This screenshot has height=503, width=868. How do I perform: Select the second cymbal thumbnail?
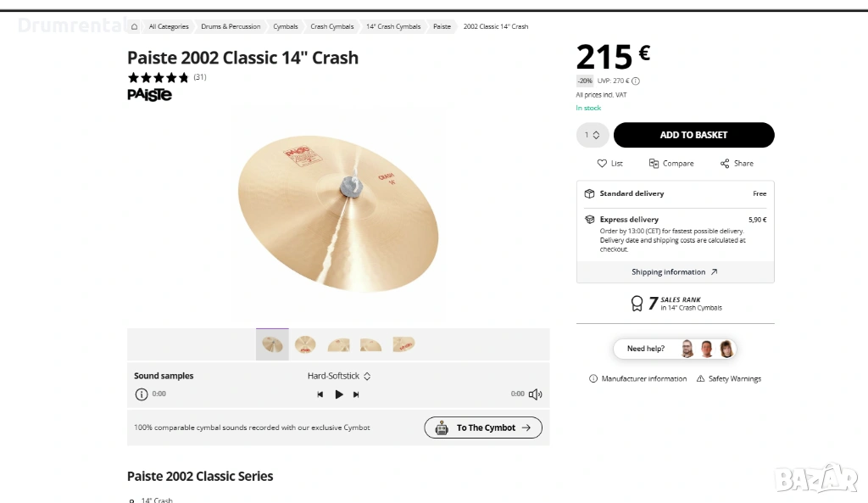pyautogui.click(x=305, y=344)
